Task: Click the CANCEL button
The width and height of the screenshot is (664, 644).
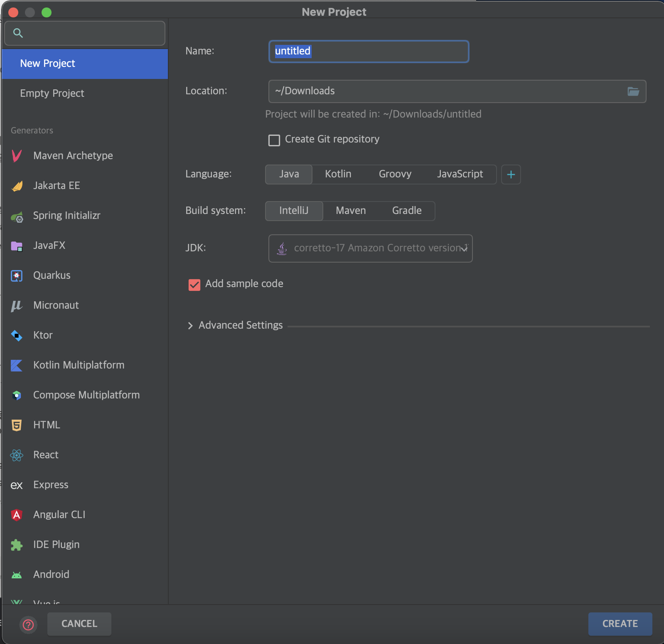Action: [79, 624]
